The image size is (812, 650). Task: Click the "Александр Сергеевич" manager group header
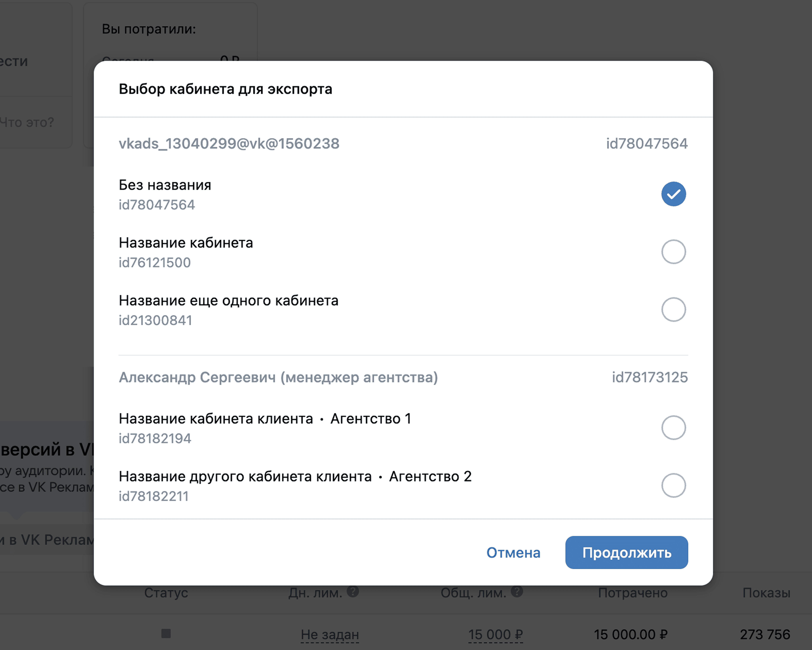click(x=278, y=377)
